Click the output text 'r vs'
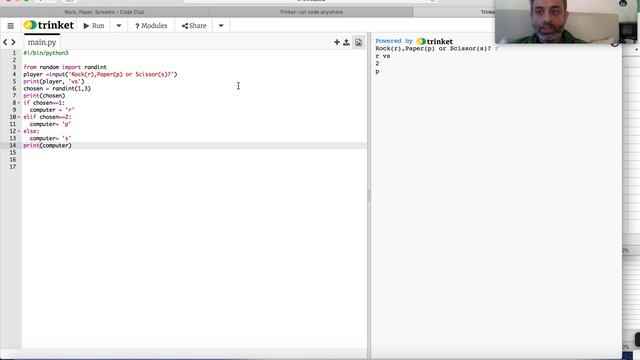This screenshot has height=360, width=640. click(x=383, y=56)
